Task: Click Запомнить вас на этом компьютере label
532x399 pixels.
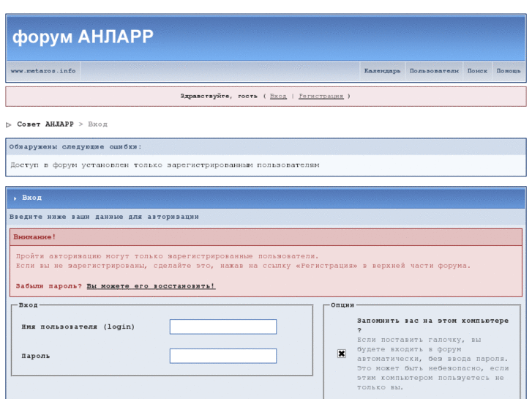Action: (x=433, y=325)
